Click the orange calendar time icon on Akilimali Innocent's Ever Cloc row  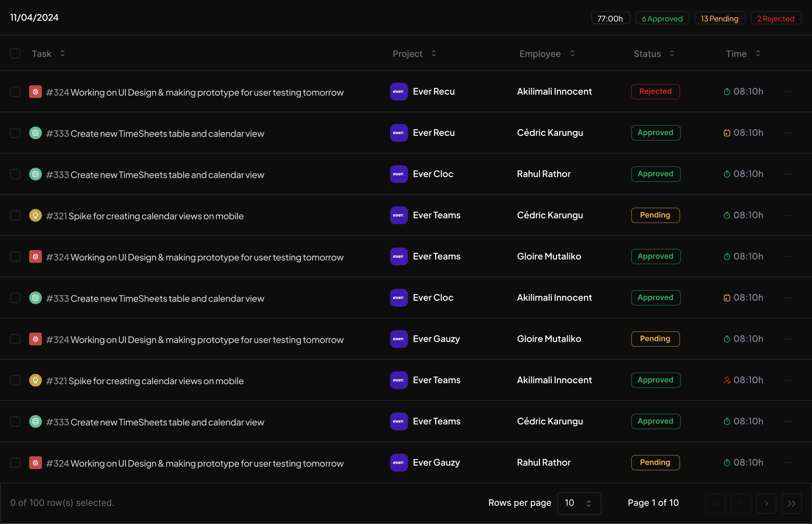coord(727,298)
